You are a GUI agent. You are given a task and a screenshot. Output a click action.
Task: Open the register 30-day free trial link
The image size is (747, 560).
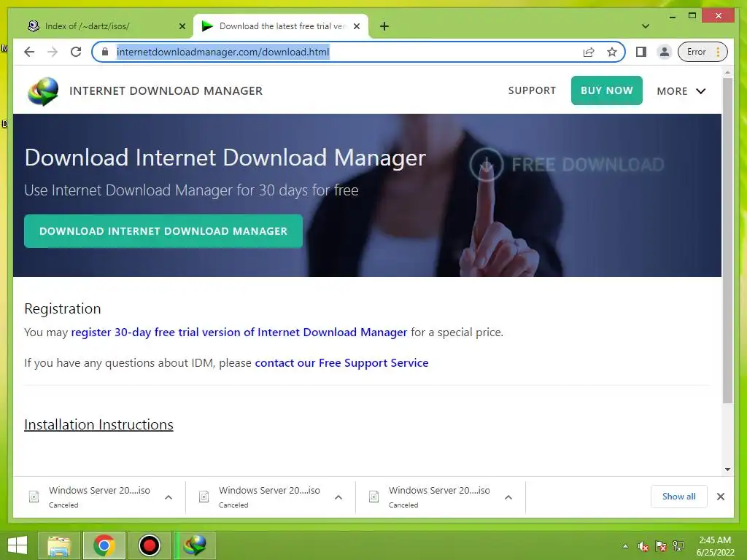pyautogui.click(x=239, y=332)
